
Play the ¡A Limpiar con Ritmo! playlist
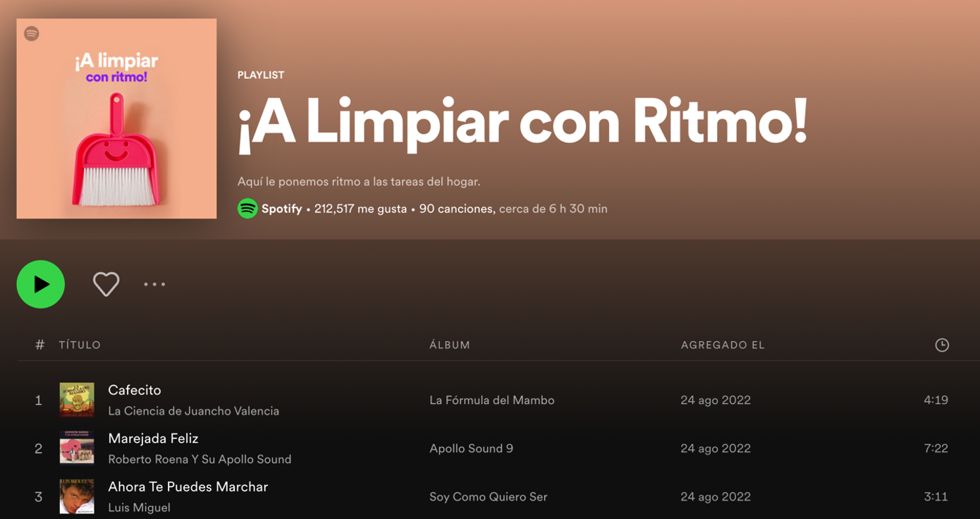pyautogui.click(x=41, y=284)
